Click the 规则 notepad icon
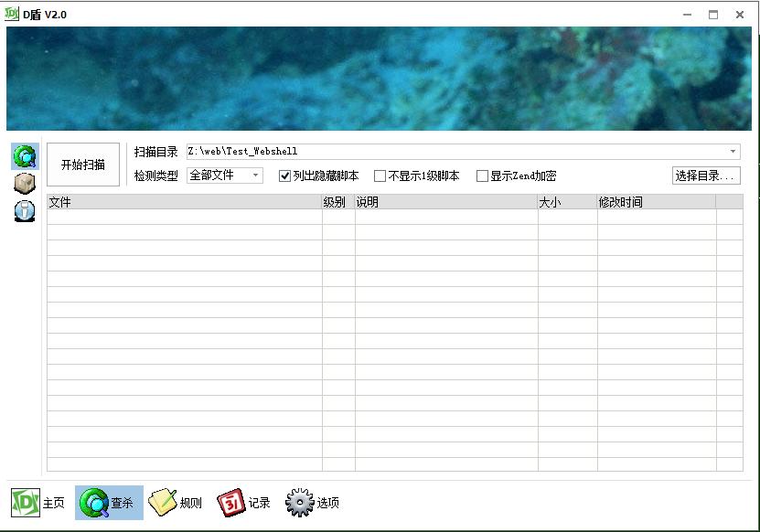This screenshot has width=760, height=532. coord(163,503)
